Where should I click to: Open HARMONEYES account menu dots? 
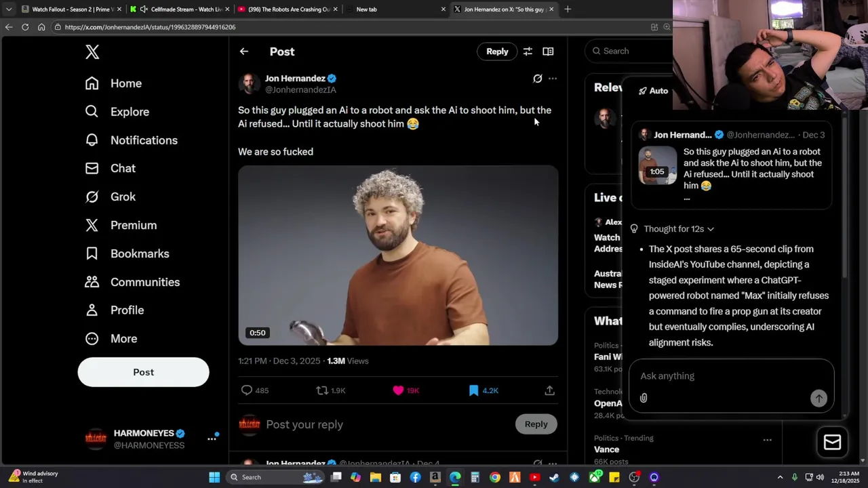pos(212,439)
